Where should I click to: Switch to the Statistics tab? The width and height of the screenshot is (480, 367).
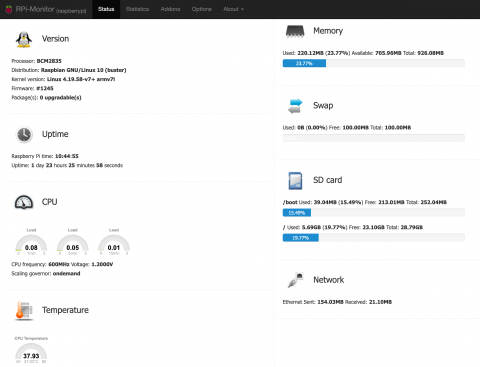137,9
